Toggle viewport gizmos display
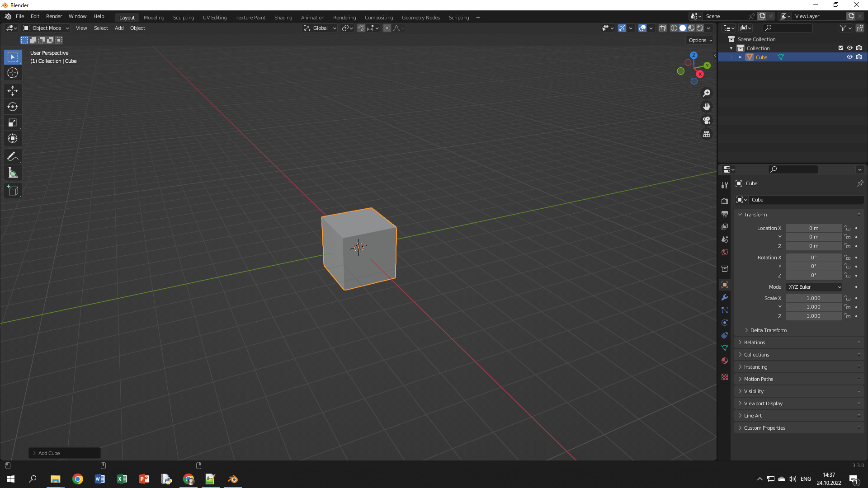The width and height of the screenshot is (868, 488). tap(622, 28)
